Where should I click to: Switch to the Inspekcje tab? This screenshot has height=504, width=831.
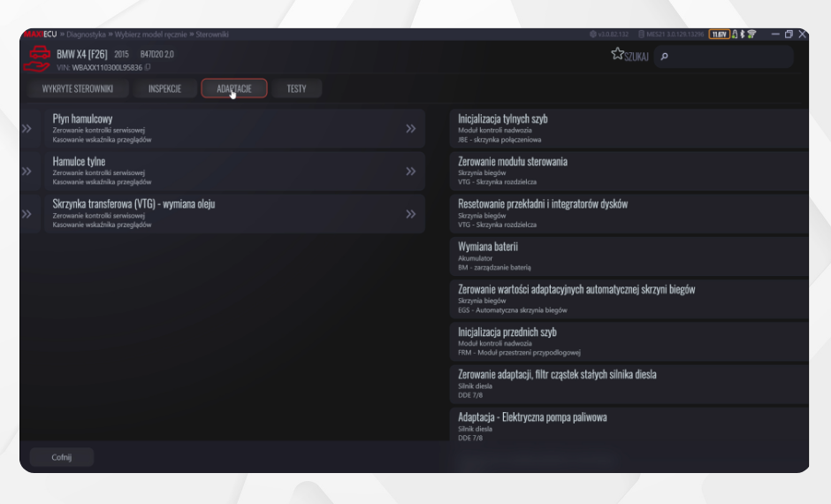(x=164, y=88)
